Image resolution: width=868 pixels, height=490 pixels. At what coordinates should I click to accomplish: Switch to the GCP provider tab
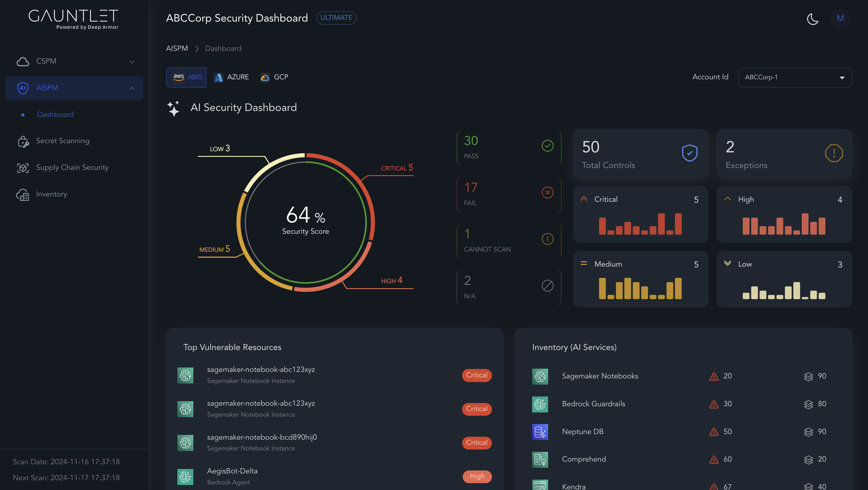274,77
